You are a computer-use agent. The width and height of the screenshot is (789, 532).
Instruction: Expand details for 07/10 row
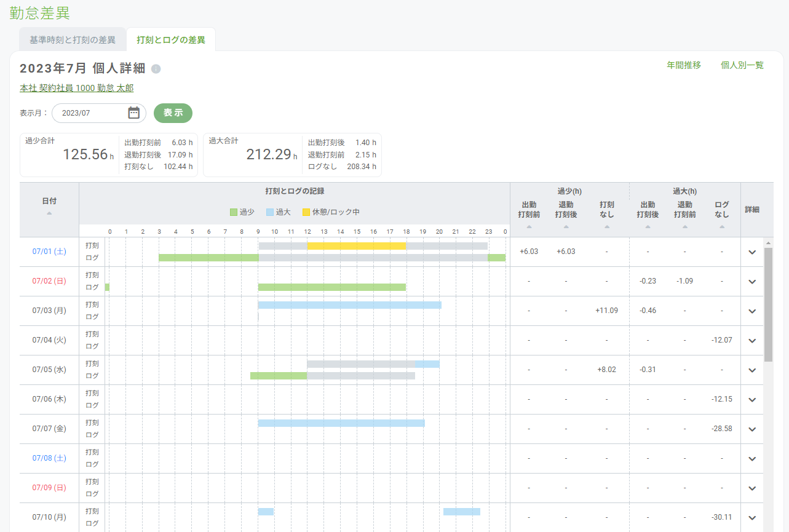pos(752,518)
